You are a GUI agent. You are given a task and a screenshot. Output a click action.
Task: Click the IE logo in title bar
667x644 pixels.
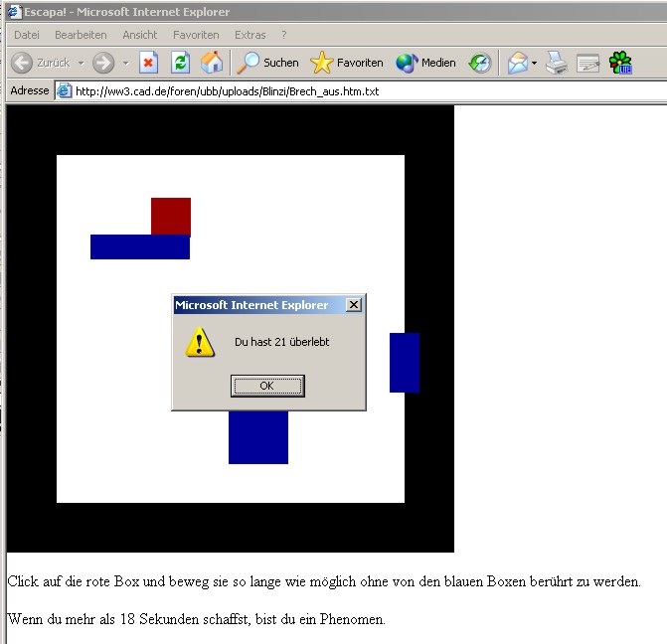pos(14,12)
